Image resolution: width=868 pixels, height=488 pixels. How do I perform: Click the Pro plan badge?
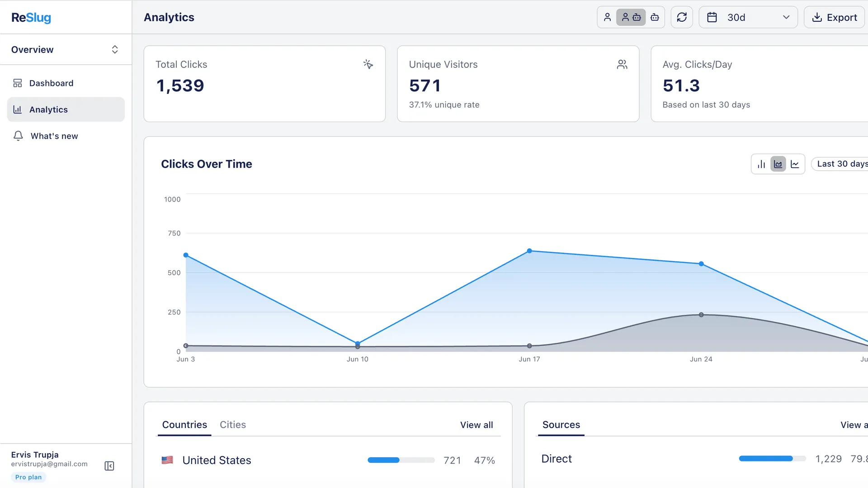28,477
